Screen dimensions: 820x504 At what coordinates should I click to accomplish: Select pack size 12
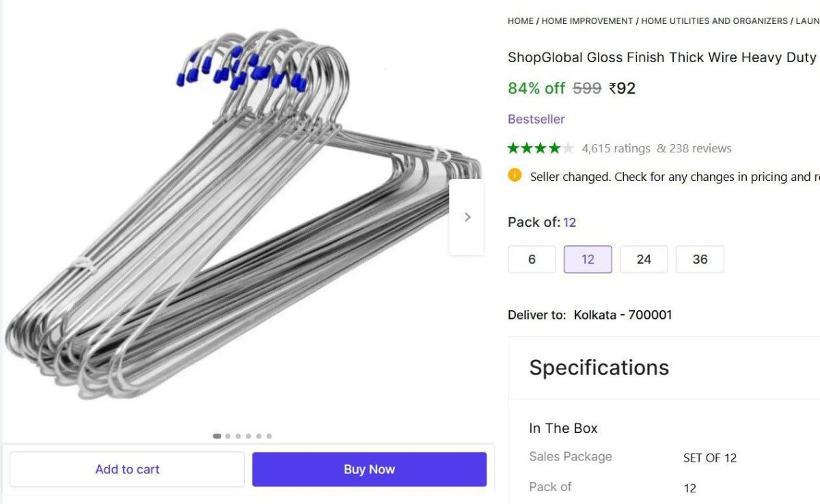[588, 260]
